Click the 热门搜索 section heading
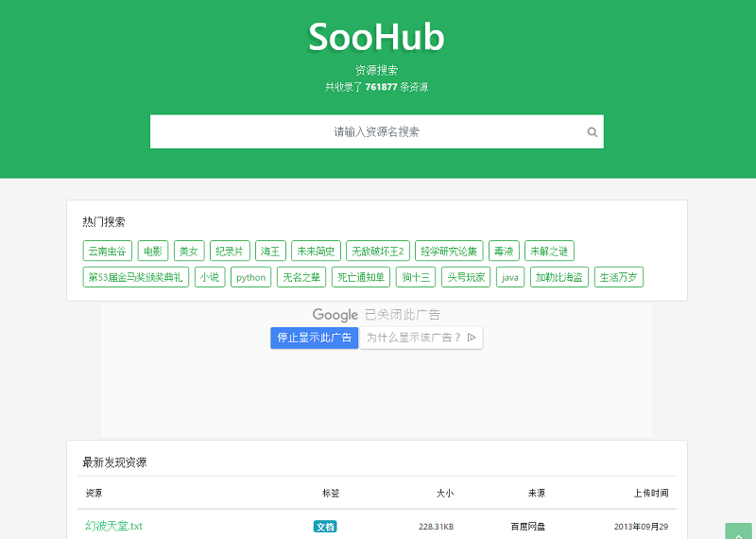The height and width of the screenshot is (539, 756). tap(104, 222)
